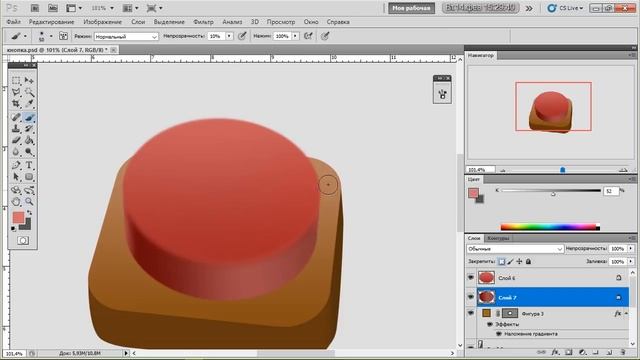Hide layer Слой 6
Image resolution: width=640 pixels, height=360 pixels.
(471, 278)
